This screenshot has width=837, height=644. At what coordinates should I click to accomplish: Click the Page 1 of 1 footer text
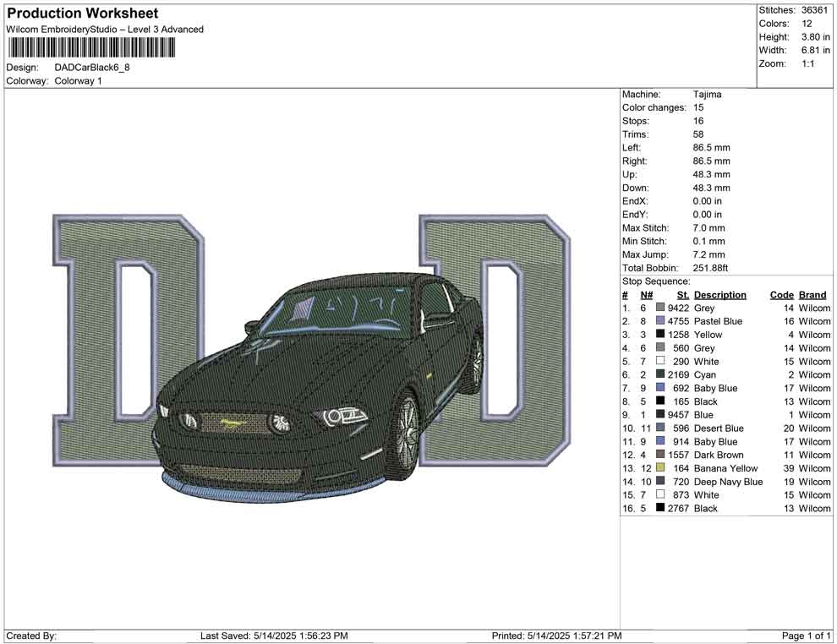pyautogui.click(x=807, y=636)
